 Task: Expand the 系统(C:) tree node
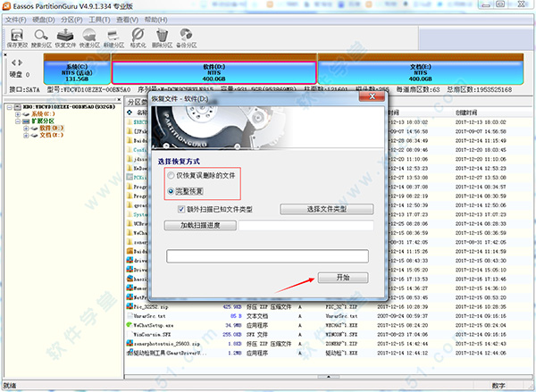pos(18,114)
